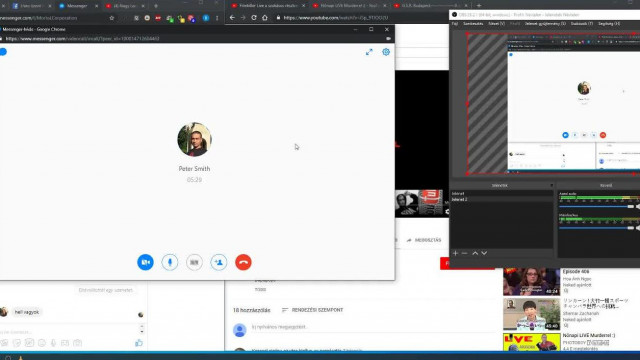Image resolution: width=640 pixels, height=360 pixels.
Task: Click the camera icon in chat toolbar
Action: click(x=78, y=343)
